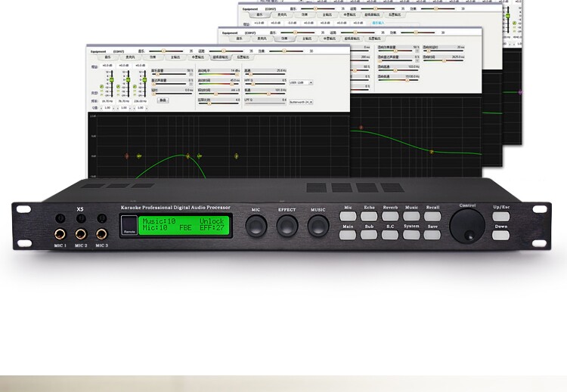Click the 15100.0 Hz reverb slider in the middle window
567x392 pixels.
[398, 80]
